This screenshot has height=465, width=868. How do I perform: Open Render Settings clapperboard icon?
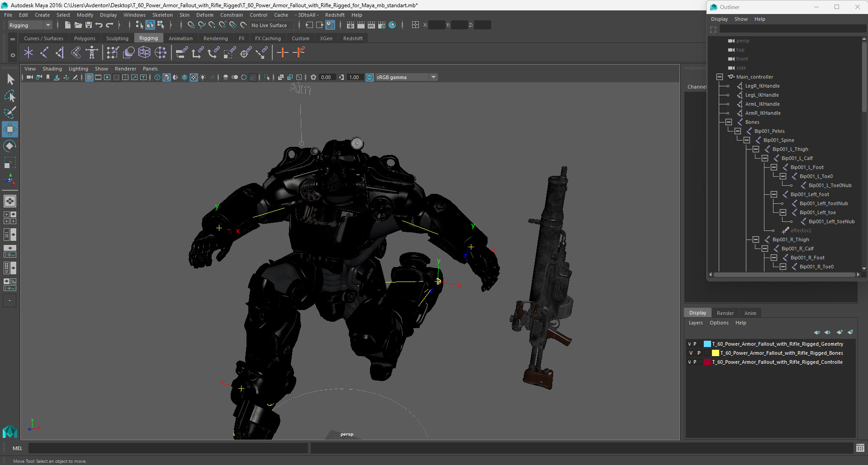[x=382, y=25]
